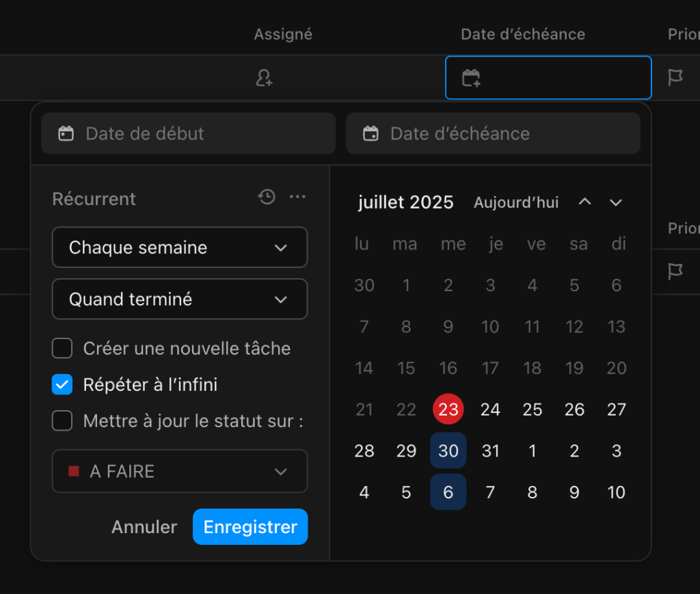Viewport: 700px width, 594px height.
Task: Click Annuler to cancel
Action: pyautogui.click(x=144, y=527)
